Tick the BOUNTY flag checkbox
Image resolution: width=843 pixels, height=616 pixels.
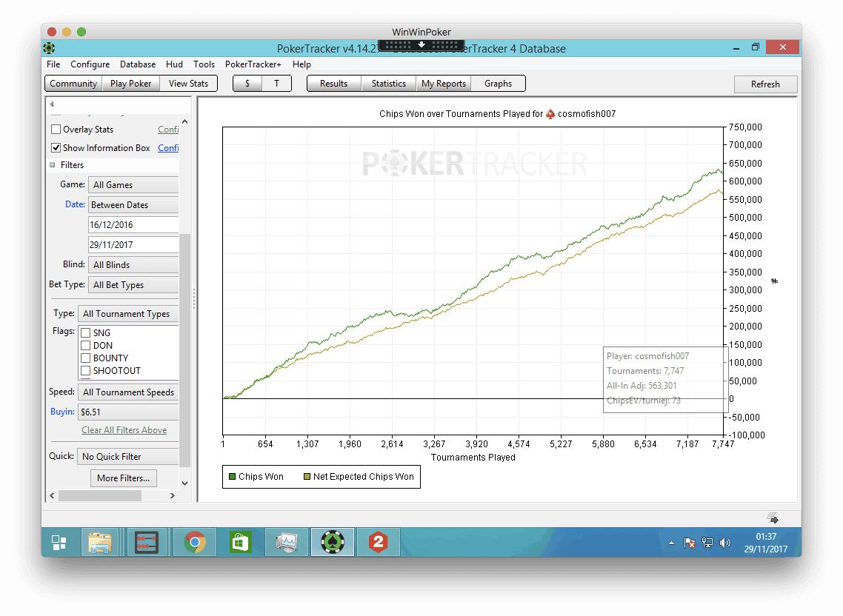click(85, 358)
